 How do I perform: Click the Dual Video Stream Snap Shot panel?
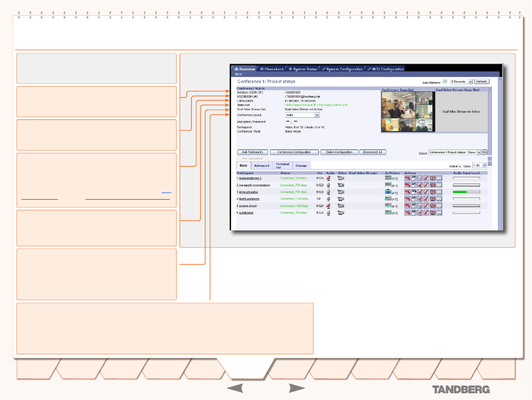click(x=461, y=112)
